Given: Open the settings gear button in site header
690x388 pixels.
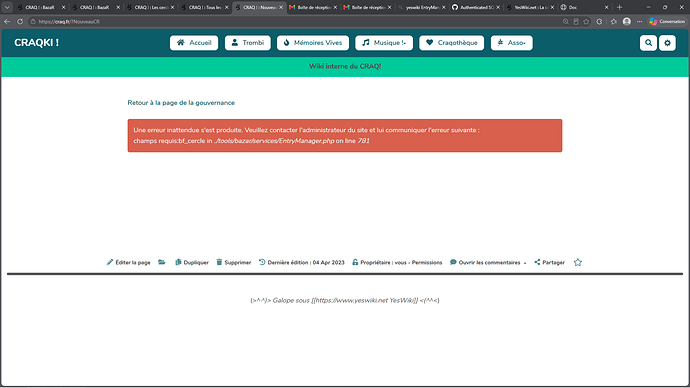Looking at the screenshot, I should click(x=667, y=43).
